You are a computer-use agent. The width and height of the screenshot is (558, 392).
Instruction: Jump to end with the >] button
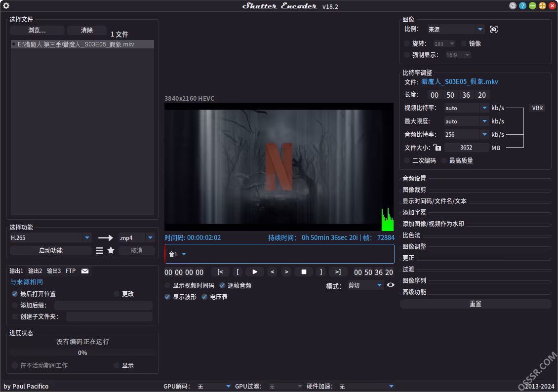click(338, 272)
